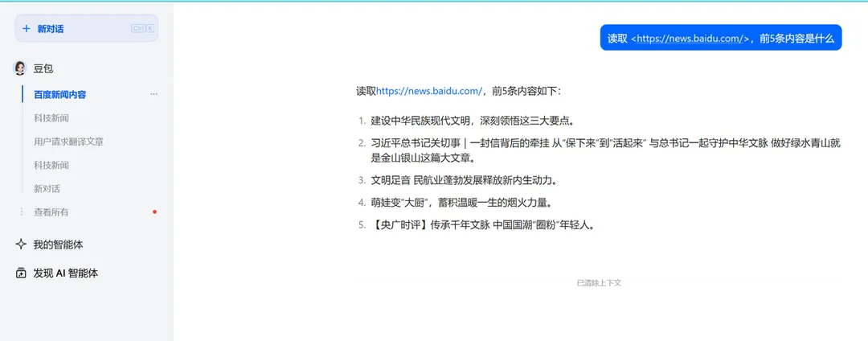Click the 发现 AI 智能体 icon
The image size is (868, 341).
21,273
